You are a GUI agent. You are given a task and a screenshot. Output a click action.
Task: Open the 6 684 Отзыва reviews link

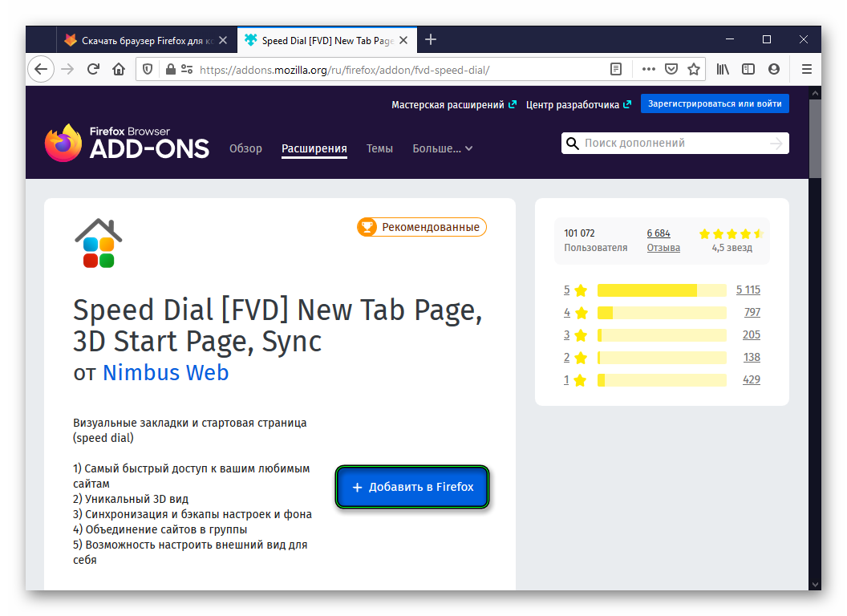[x=663, y=241]
